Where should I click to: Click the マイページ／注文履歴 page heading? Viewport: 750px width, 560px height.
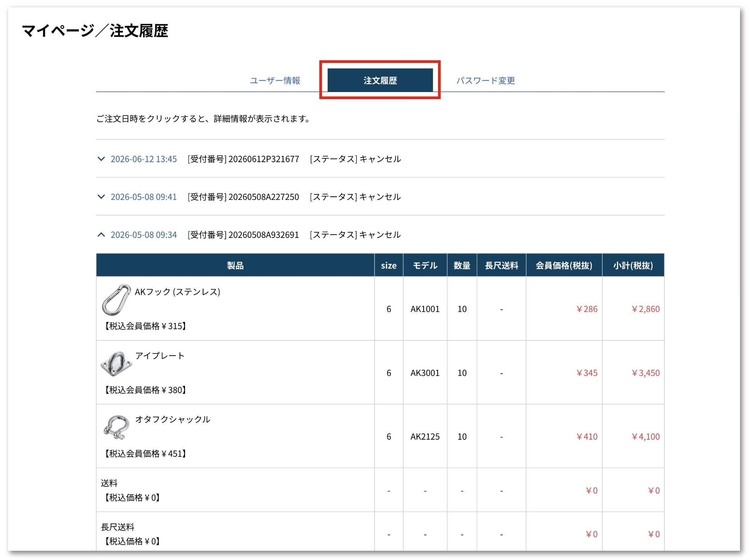(95, 31)
